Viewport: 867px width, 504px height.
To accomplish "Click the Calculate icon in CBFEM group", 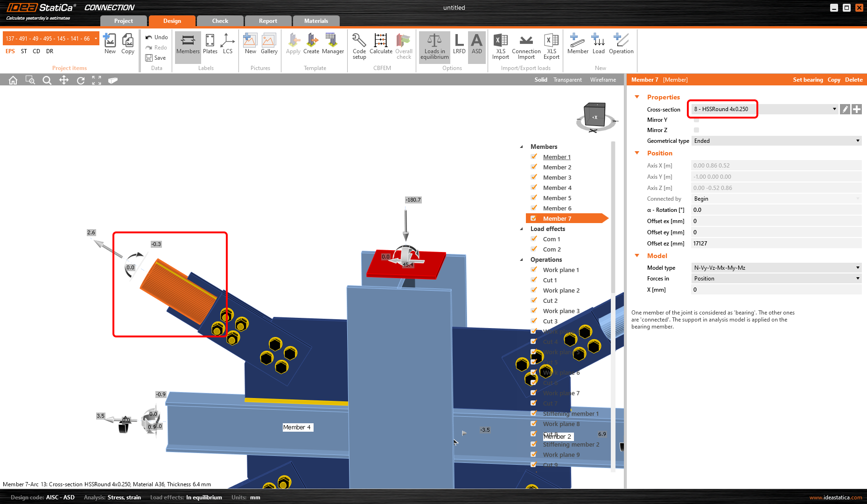I will point(381,44).
